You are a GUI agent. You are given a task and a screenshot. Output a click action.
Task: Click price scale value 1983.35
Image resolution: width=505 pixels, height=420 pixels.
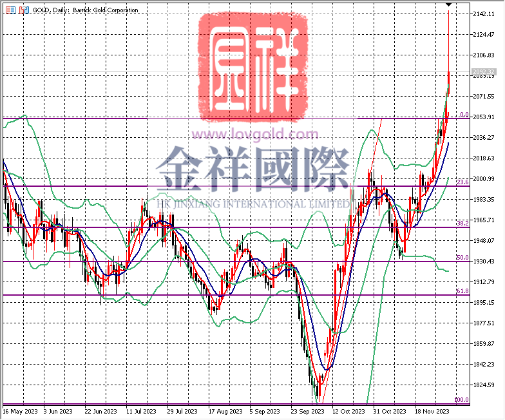(483, 200)
